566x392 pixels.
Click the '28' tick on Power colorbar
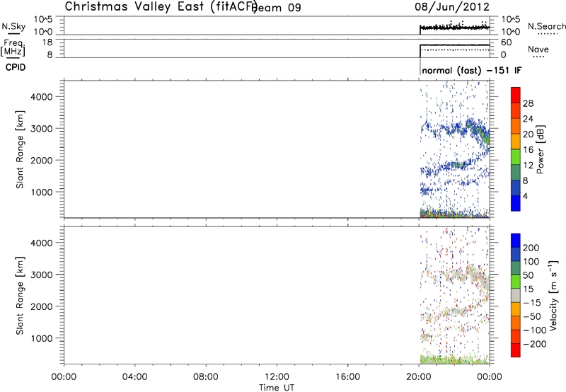click(x=528, y=103)
